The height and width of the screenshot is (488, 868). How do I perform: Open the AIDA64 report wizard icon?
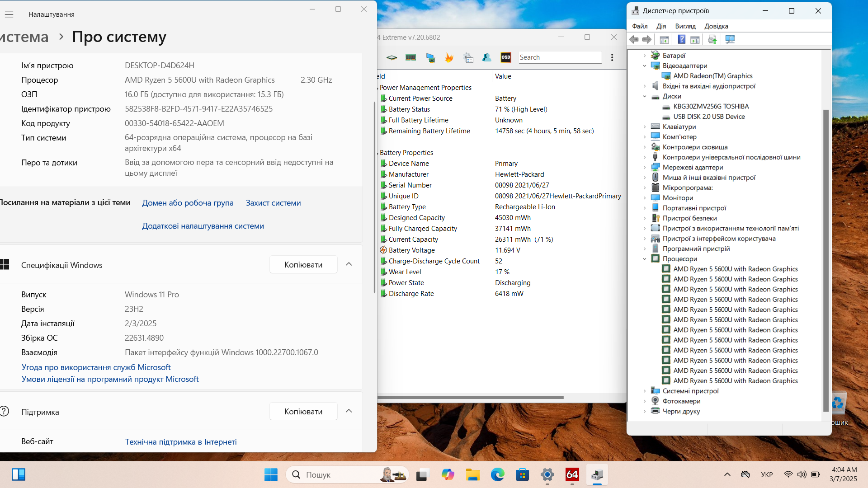click(x=468, y=57)
